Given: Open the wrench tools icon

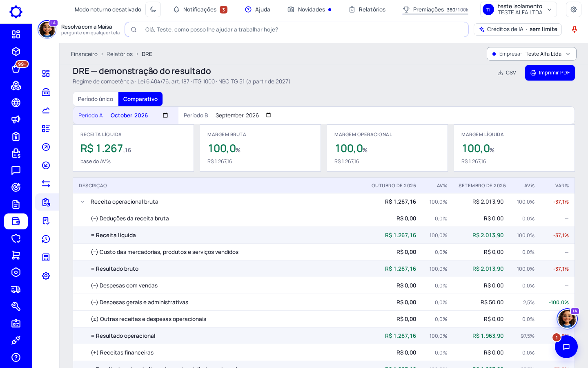Looking at the screenshot, I should (16, 306).
